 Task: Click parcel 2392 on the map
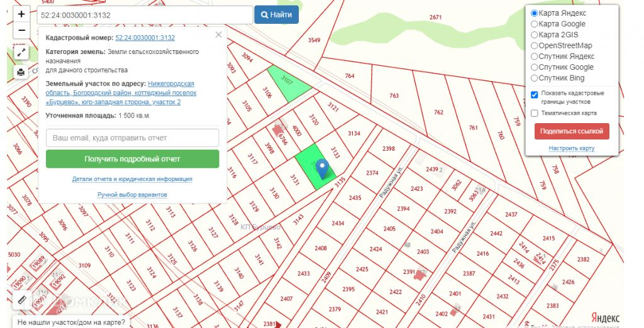450,212
